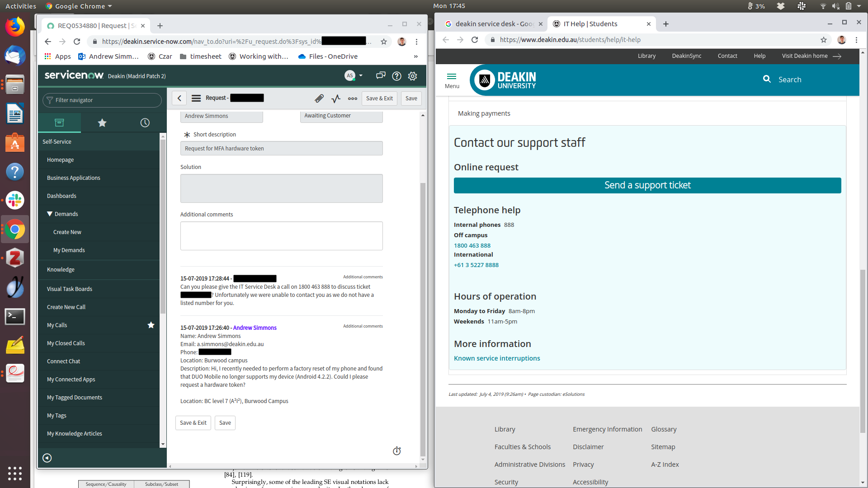The image size is (868, 488).
Task: Open the more options three-dots icon
Action: tap(353, 98)
